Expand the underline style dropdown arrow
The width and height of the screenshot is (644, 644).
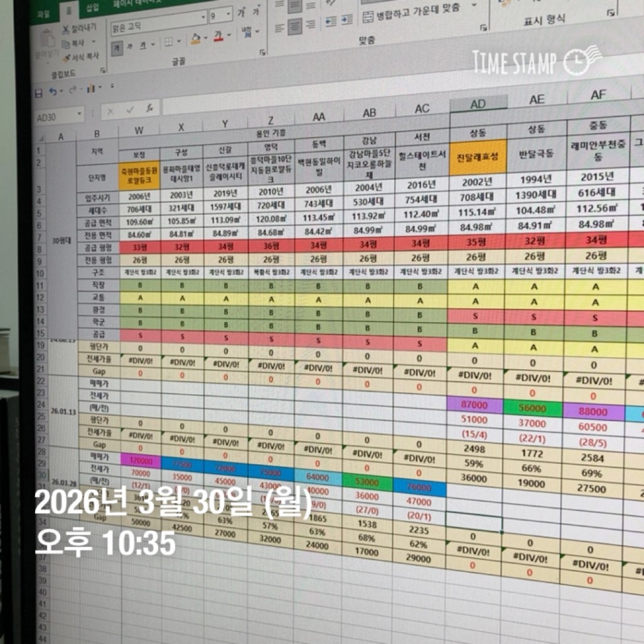153,44
